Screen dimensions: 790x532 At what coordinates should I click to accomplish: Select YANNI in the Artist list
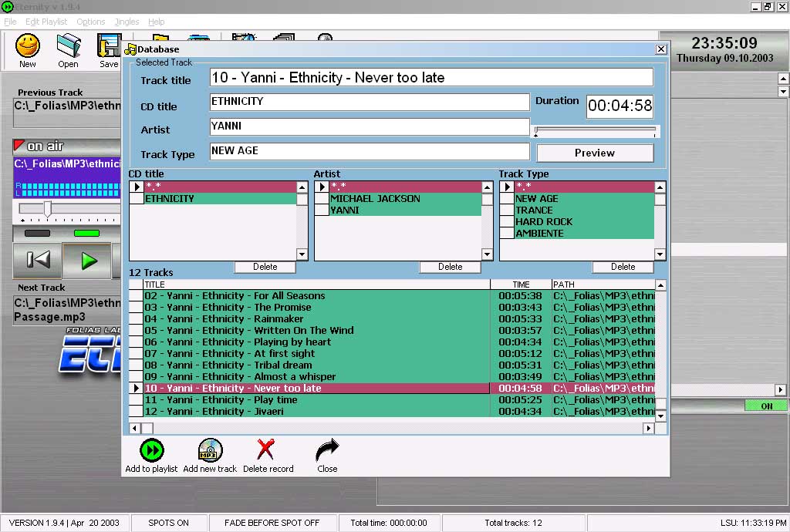405,210
